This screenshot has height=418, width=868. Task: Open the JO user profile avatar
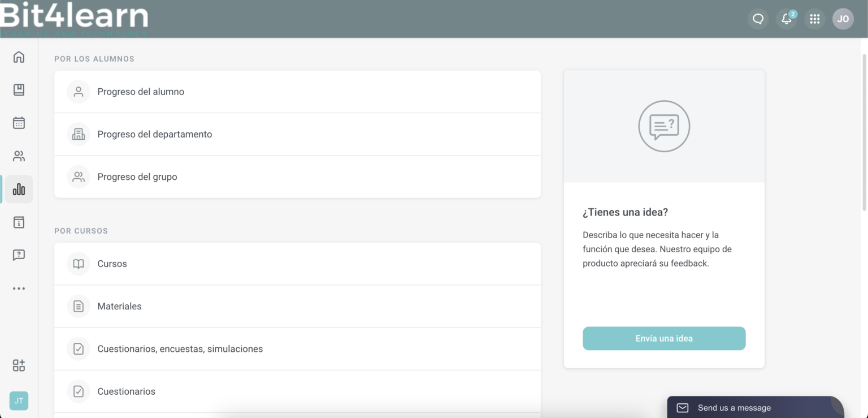843,19
